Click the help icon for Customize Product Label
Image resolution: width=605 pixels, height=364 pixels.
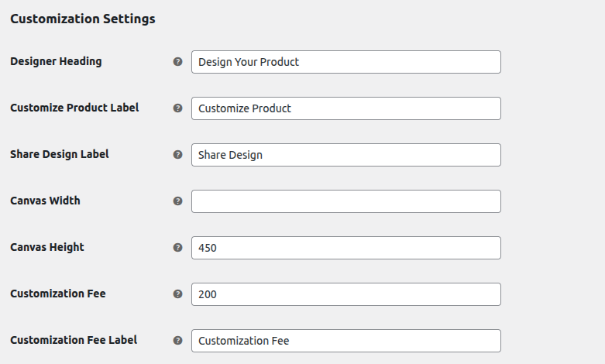pyautogui.click(x=177, y=108)
